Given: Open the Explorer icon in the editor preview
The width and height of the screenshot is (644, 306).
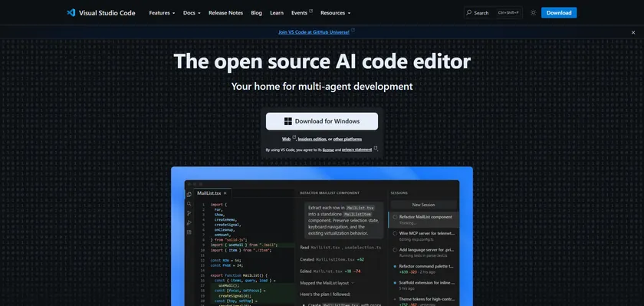Looking at the screenshot, I should (189, 194).
